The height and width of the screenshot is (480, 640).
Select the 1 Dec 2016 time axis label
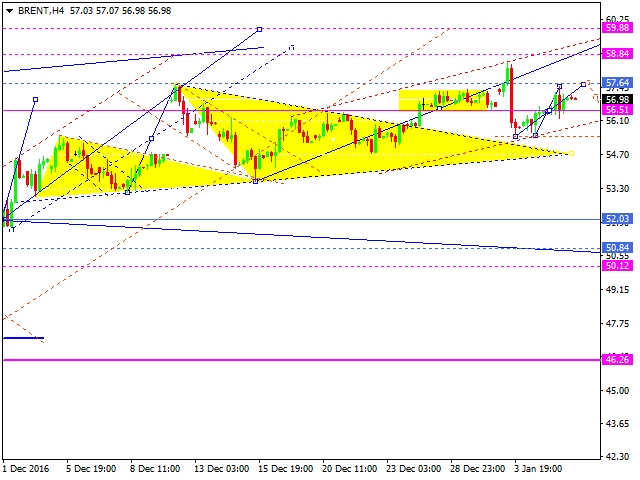coord(26,469)
